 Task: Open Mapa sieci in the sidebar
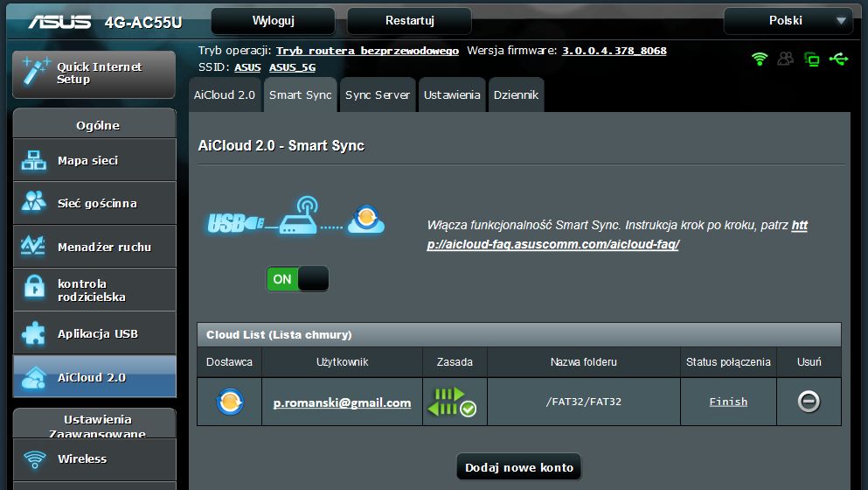(x=94, y=160)
